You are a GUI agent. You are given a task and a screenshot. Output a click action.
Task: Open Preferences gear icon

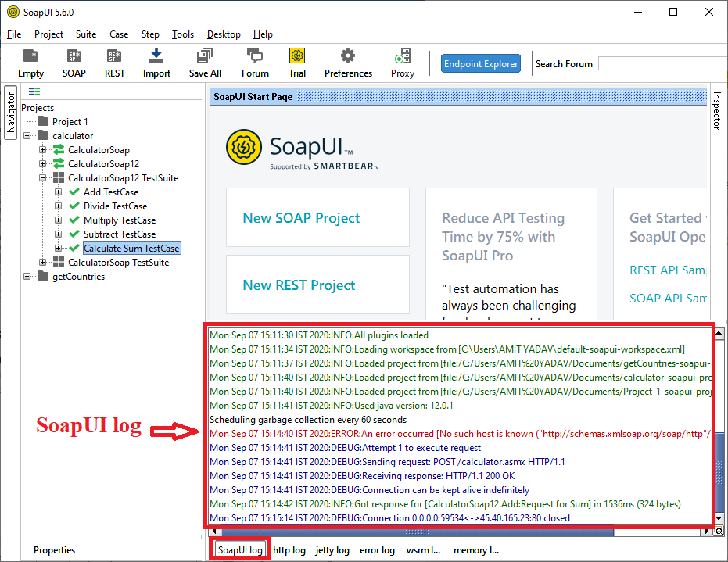click(348, 63)
